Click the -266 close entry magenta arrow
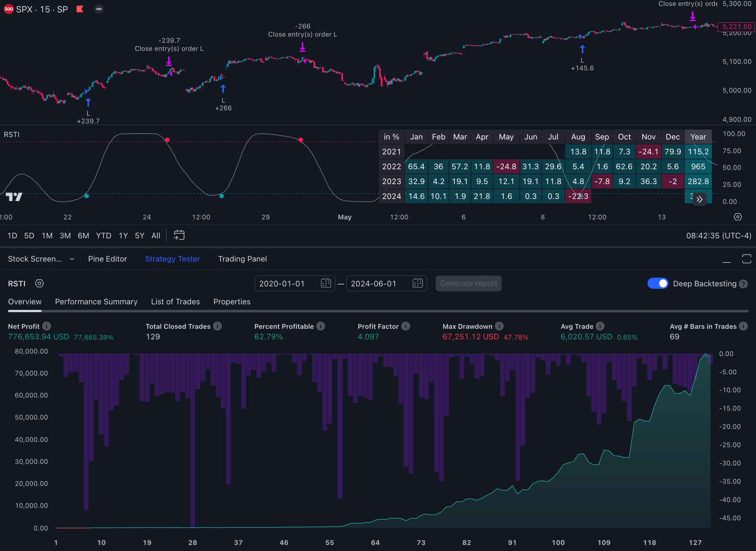Viewport: 756px width, 551px height. (x=302, y=47)
